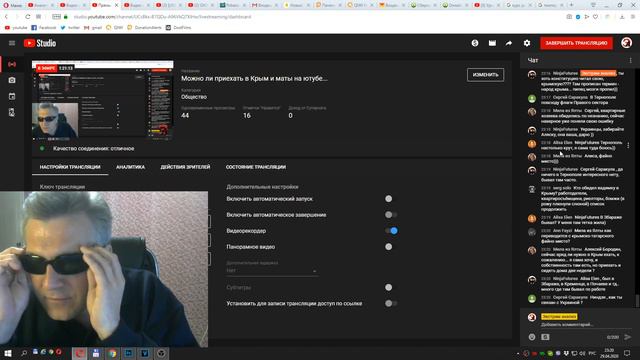Click the stream title text
Image resolution: width=640 pixels, height=360 pixels.
pos(254,78)
